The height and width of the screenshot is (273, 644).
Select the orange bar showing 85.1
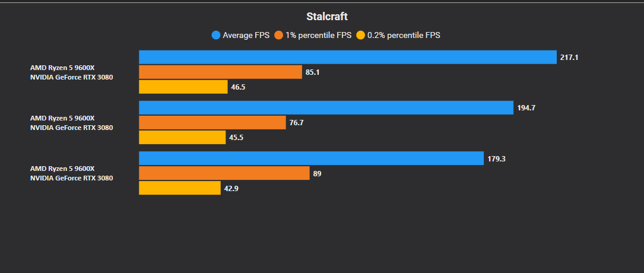pyautogui.click(x=221, y=72)
